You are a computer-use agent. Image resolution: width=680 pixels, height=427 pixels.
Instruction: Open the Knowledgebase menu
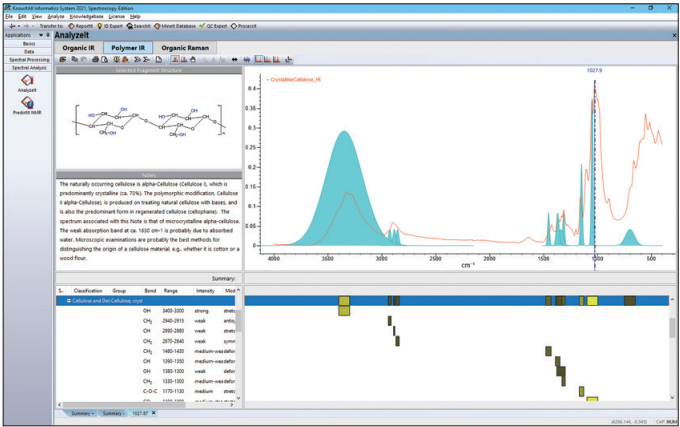click(86, 17)
